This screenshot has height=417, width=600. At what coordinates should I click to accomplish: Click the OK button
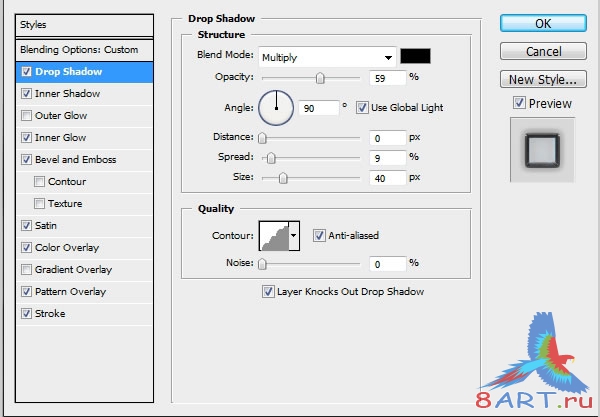click(543, 23)
